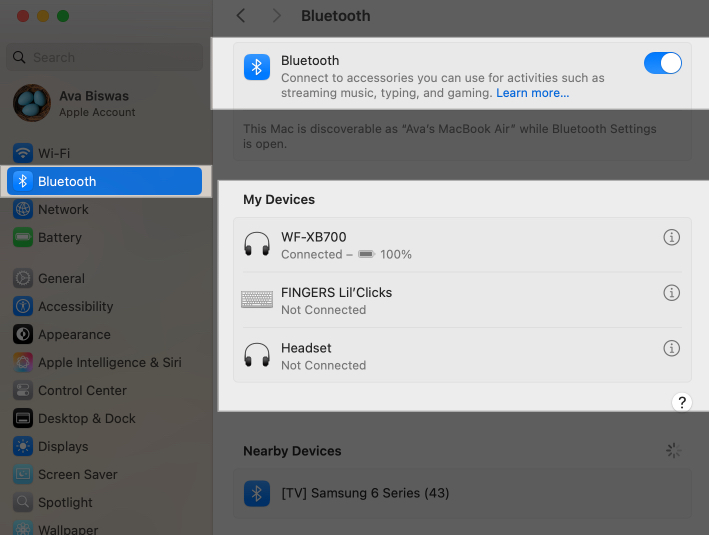This screenshot has width=709, height=535.
Task: Click the Wallpaper sidebar icon
Action: click(23, 528)
